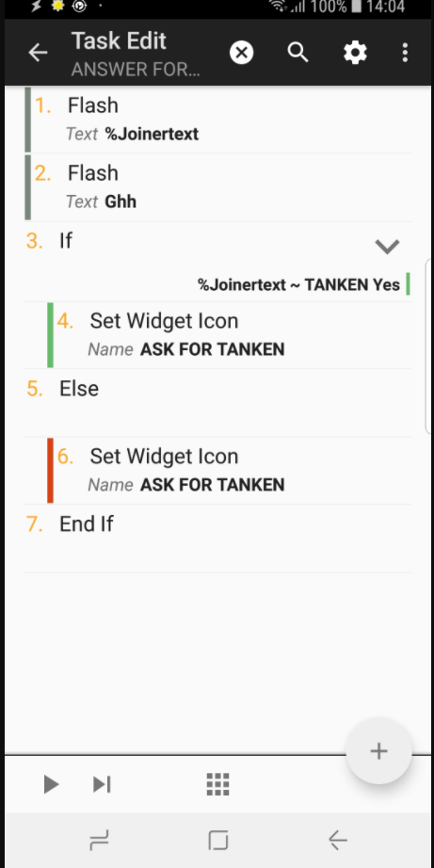Select the End If action
434x868 pixels.
218,538
